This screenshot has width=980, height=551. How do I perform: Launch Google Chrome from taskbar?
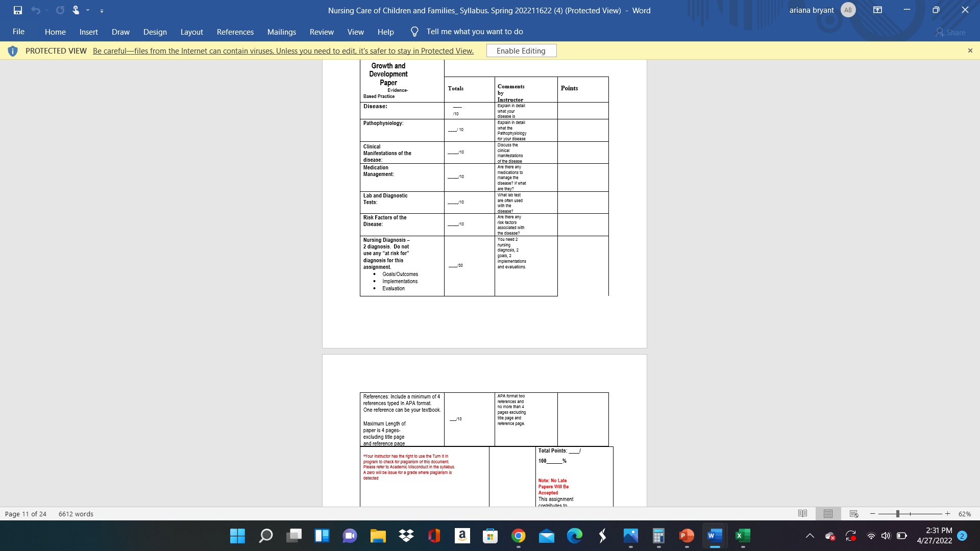point(518,536)
